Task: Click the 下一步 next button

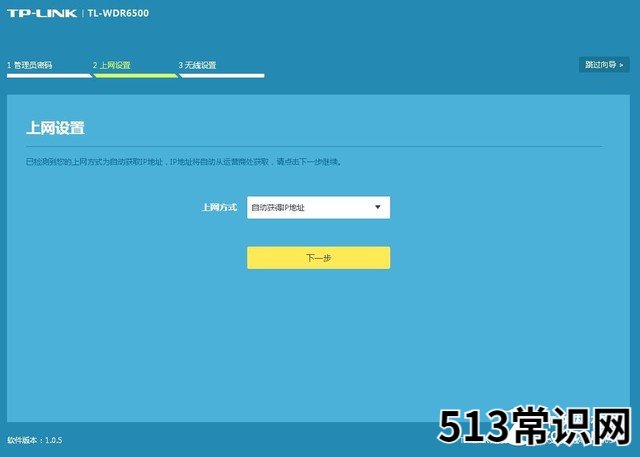Action: [x=318, y=258]
